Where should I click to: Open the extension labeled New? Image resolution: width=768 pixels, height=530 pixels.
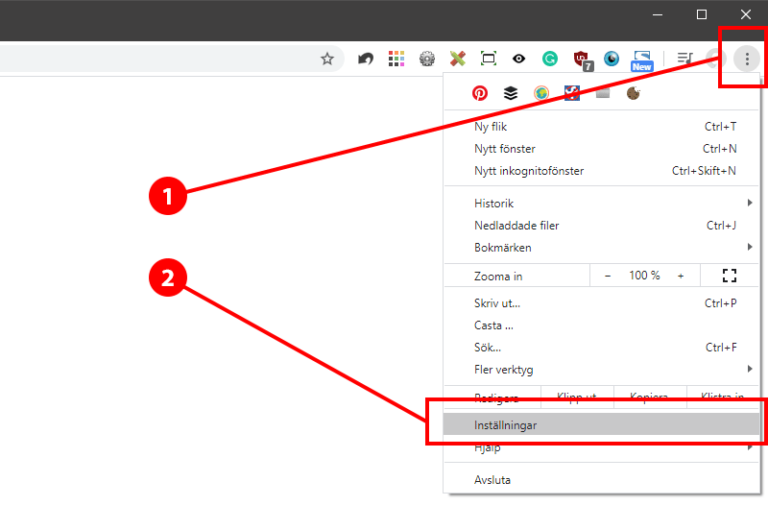642,61
